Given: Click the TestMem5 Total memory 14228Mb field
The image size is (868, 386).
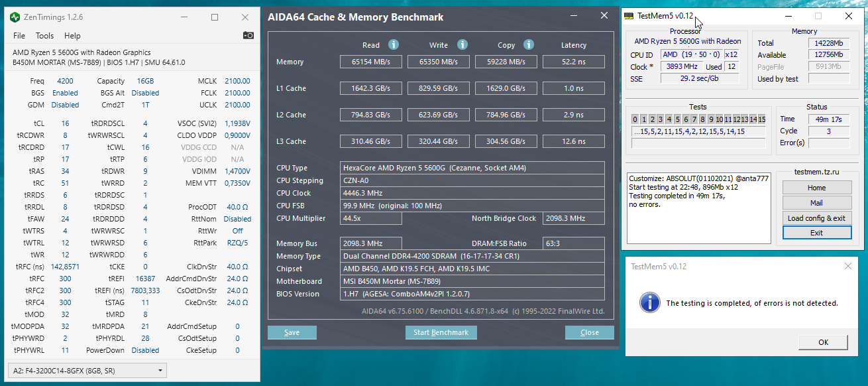Looking at the screenshot, I should pos(828,43).
